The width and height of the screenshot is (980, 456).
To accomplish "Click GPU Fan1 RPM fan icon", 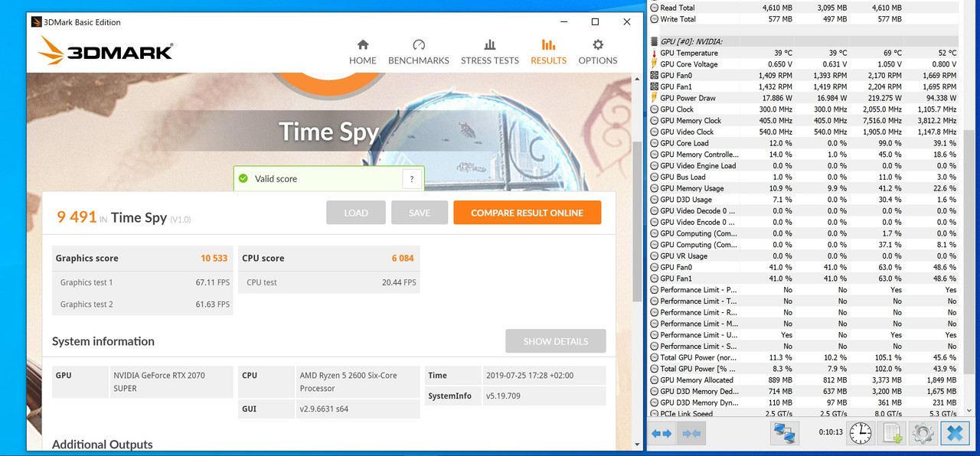I will point(654,86).
